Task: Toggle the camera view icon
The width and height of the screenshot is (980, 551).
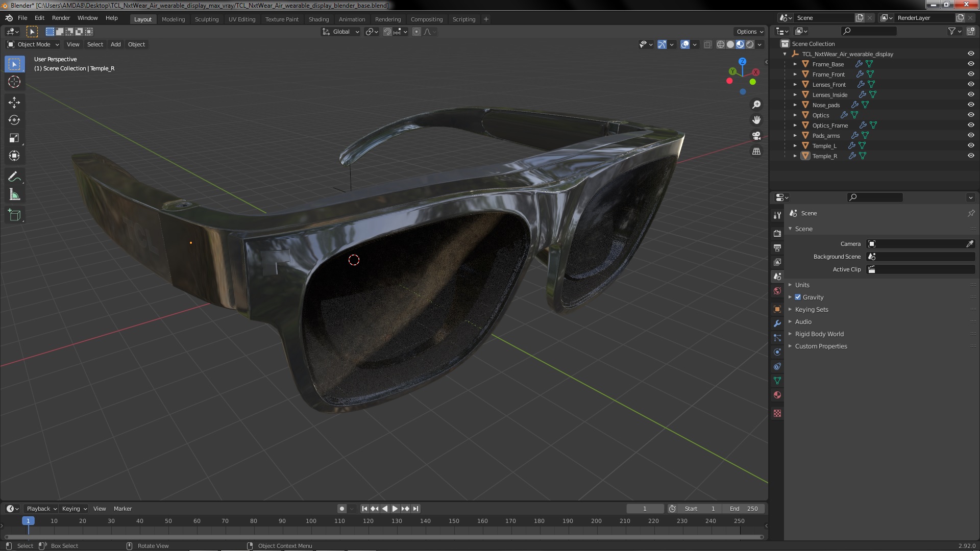Action: pos(756,136)
